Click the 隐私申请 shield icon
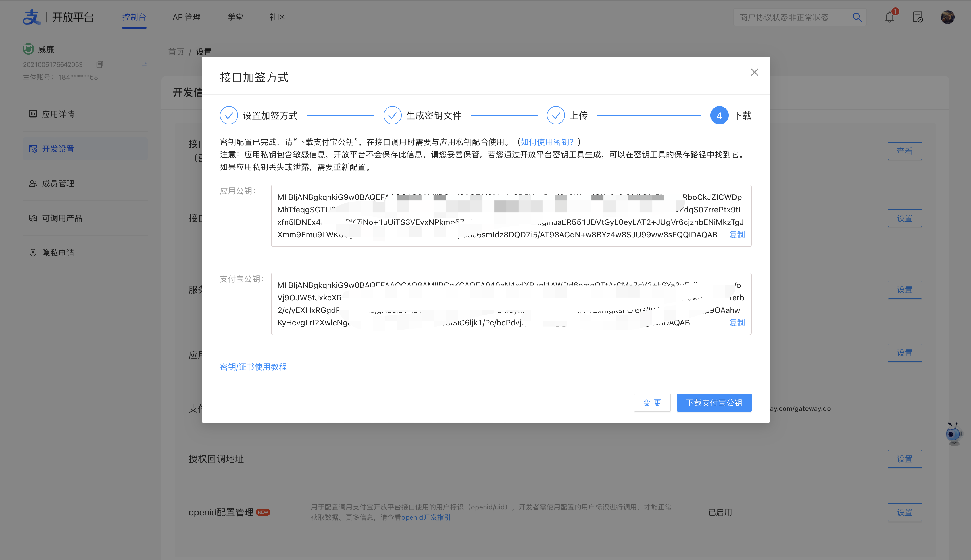 tap(33, 253)
